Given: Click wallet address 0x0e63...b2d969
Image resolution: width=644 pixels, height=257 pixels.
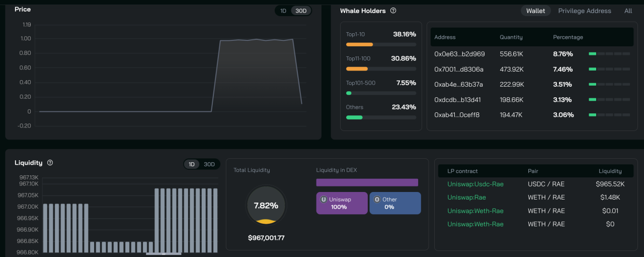Looking at the screenshot, I should pyautogui.click(x=459, y=54).
